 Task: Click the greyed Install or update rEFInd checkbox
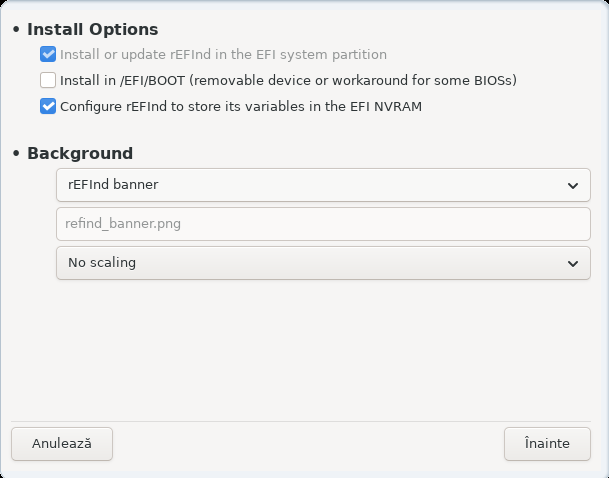(x=48, y=54)
